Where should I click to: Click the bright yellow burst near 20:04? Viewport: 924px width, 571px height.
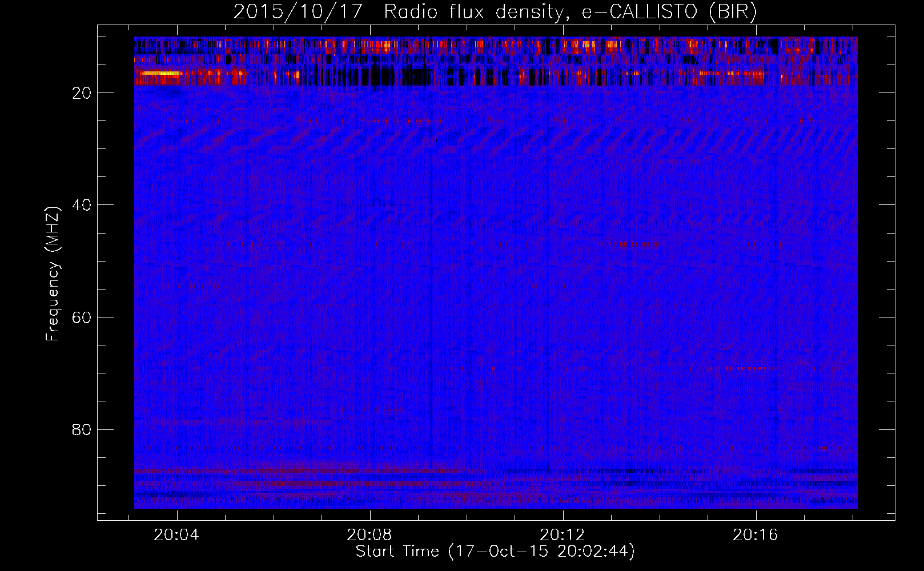pyautogui.click(x=161, y=73)
